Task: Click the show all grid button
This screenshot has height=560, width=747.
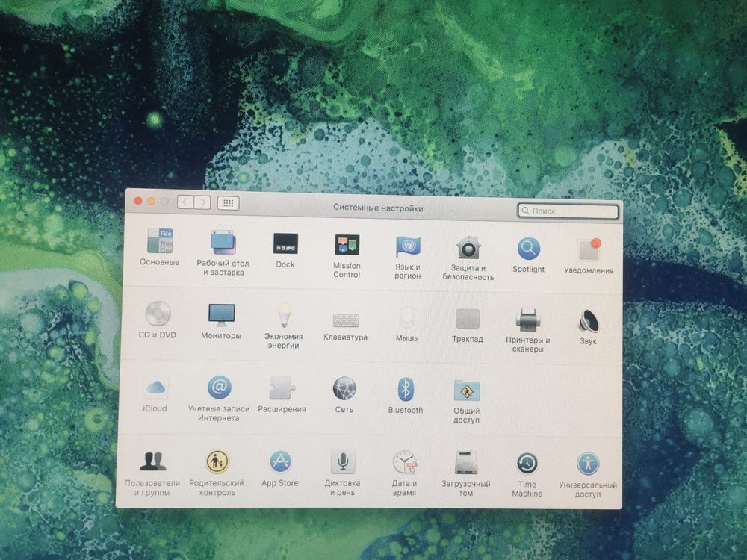Action: 228,203
